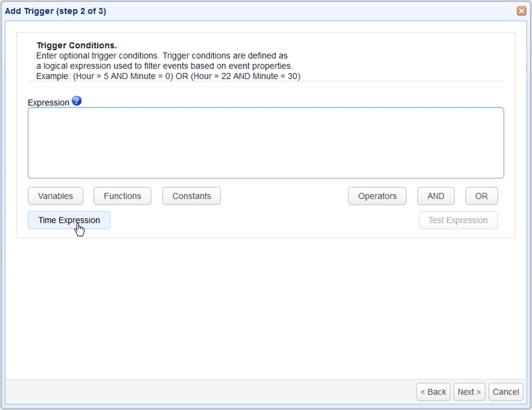Click inside the Expression text area
This screenshot has height=410, width=532.
(265, 143)
